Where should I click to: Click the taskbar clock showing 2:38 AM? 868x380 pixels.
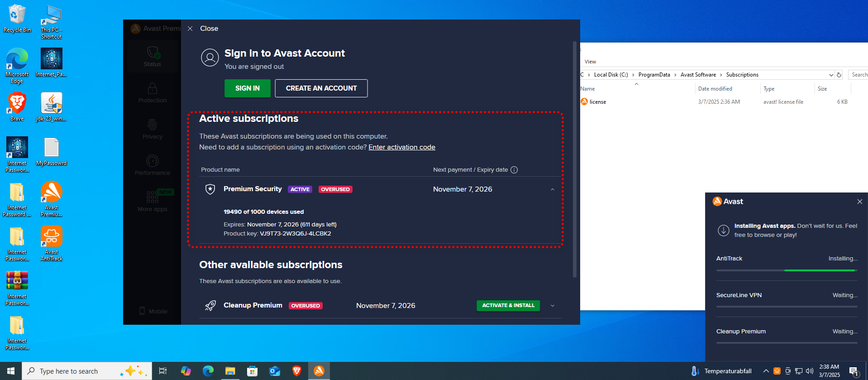point(829,371)
